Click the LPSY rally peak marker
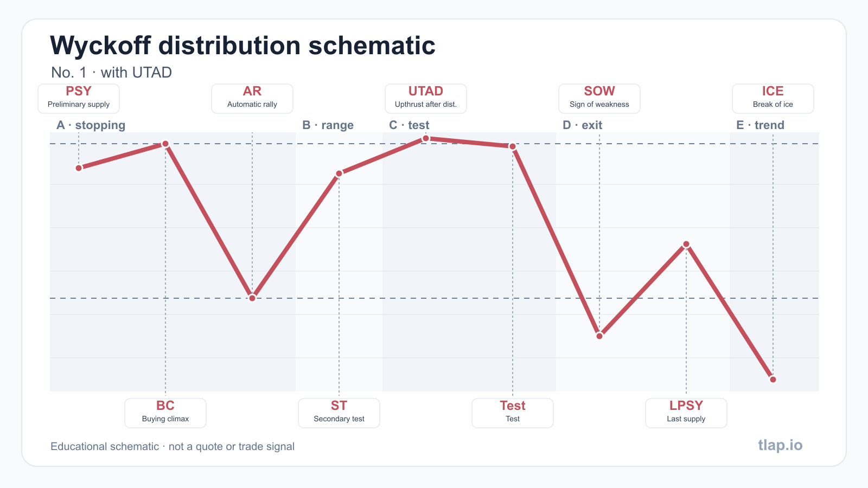Viewport: 868px width, 488px height. (x=686, y=244)
